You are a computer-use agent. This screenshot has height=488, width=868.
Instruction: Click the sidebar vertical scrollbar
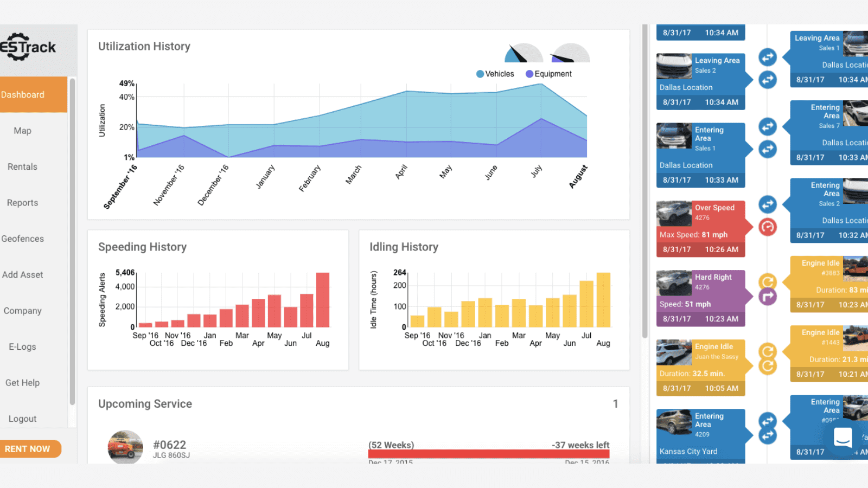click(72, 241)
